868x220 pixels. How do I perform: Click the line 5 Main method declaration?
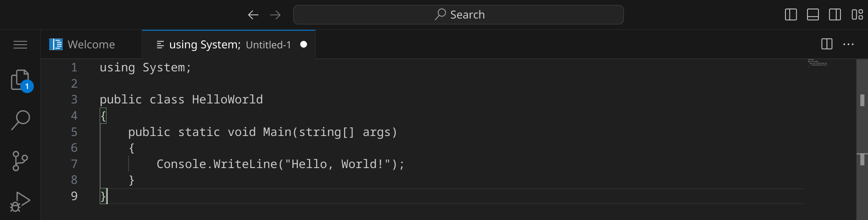(x=262, y=132)
